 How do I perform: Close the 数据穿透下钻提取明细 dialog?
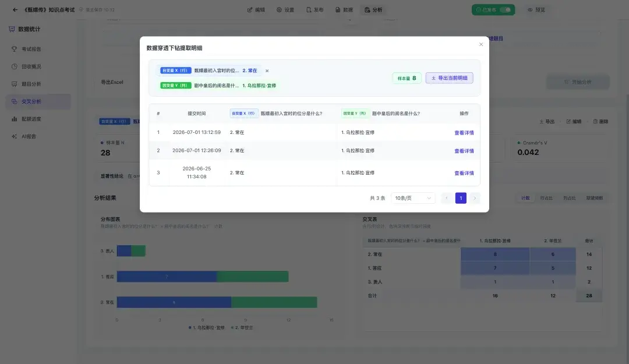pos(481,44)
